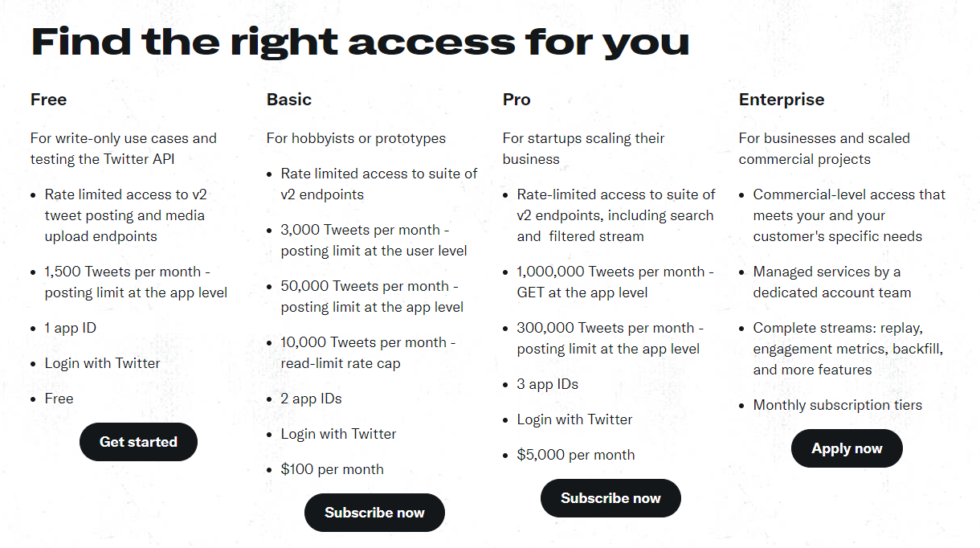Click the "Find the right access for you" heading
This screenshot has width=980, height=548.
(x=360, y=41)
